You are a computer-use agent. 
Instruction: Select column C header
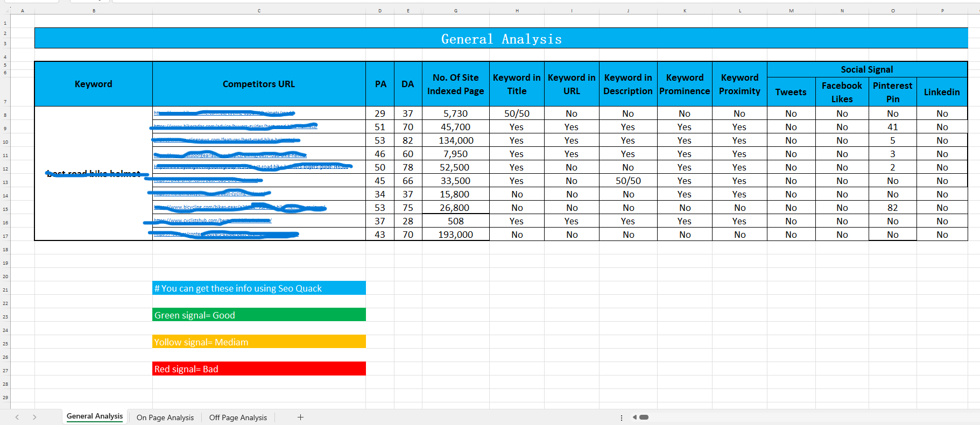coord(259,11)
